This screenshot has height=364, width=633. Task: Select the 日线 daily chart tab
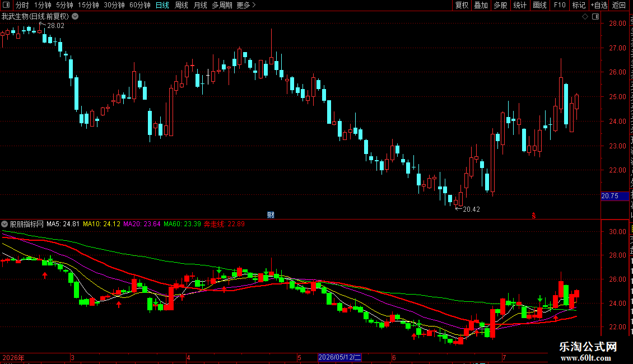tap(162, 5)
